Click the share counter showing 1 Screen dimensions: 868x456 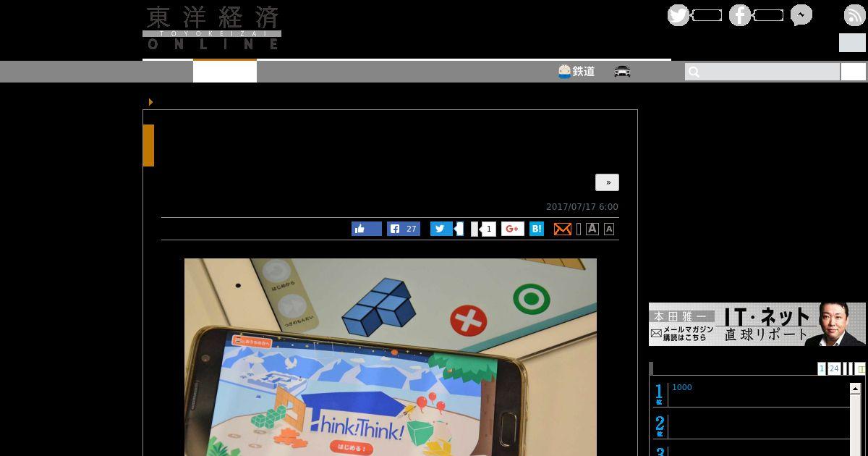(488, 229)
